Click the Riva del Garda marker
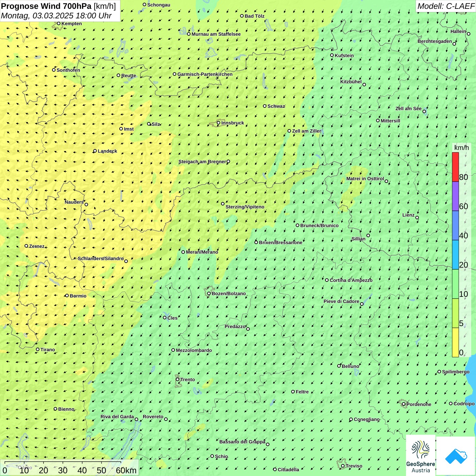Screen dimensions: 476x476 pyautogui.click(x=136, y=419)
